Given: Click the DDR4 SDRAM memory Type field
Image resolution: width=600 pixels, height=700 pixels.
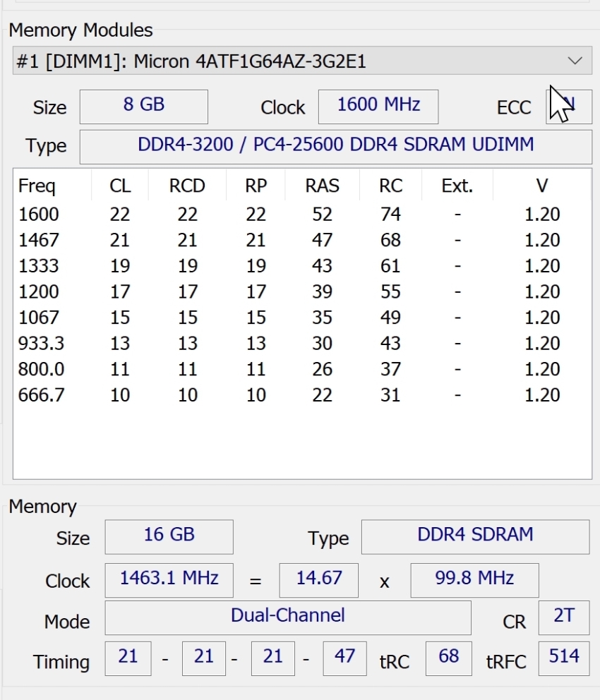Looking at the screenshot, I should click(x=475, y=536).
